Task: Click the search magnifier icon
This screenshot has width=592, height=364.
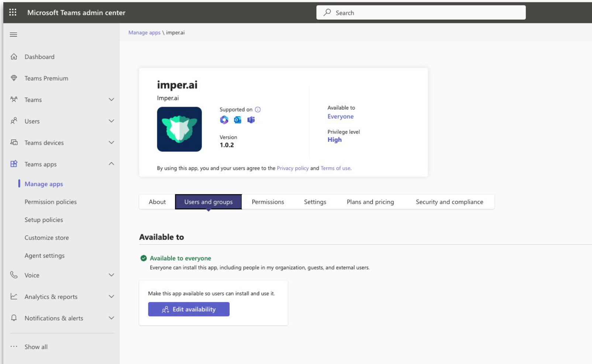Action: pos(327,13)
